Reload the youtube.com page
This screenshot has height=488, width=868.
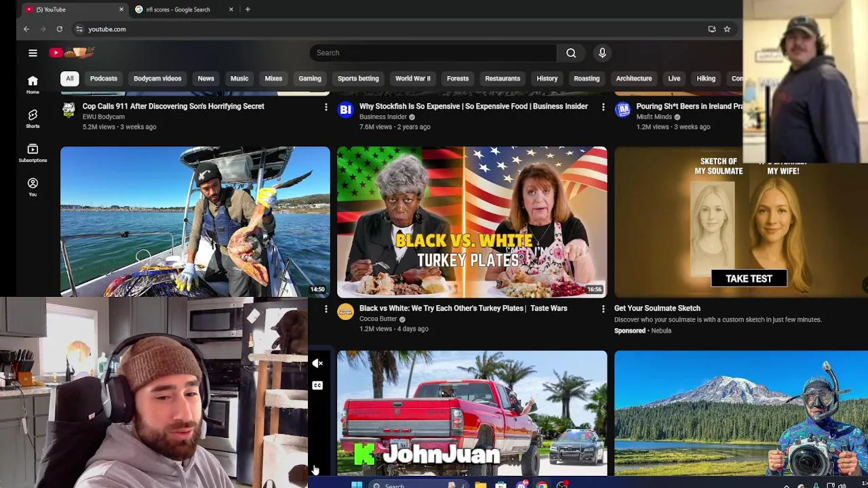(60, 29)
